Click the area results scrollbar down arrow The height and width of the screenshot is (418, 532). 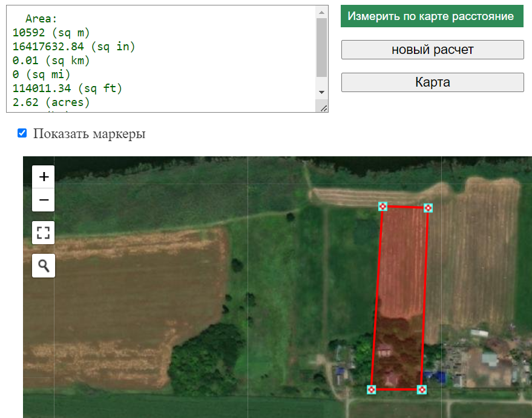pos(321,92)
